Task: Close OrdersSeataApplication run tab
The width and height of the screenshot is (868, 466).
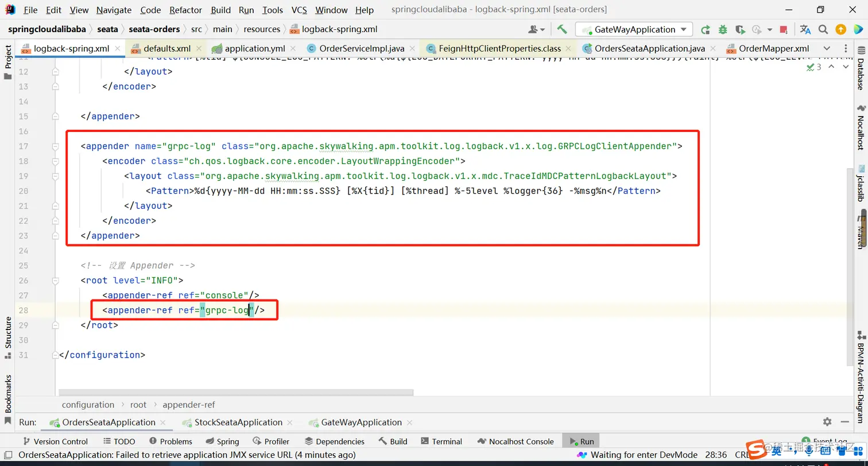Action: pos(164,423)
